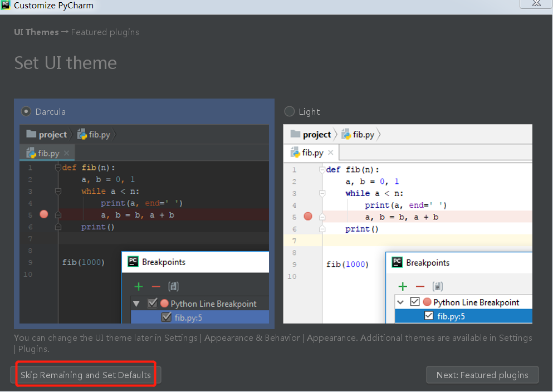
Task: Toggle fib.py:5 checkbox in Light preview
Action: point(428,316)
